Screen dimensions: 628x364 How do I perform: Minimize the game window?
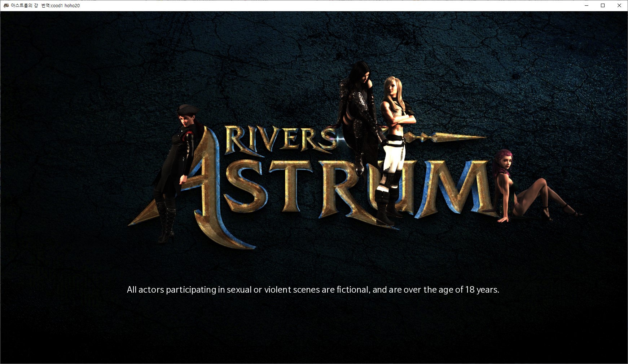(x=586, y=5)
